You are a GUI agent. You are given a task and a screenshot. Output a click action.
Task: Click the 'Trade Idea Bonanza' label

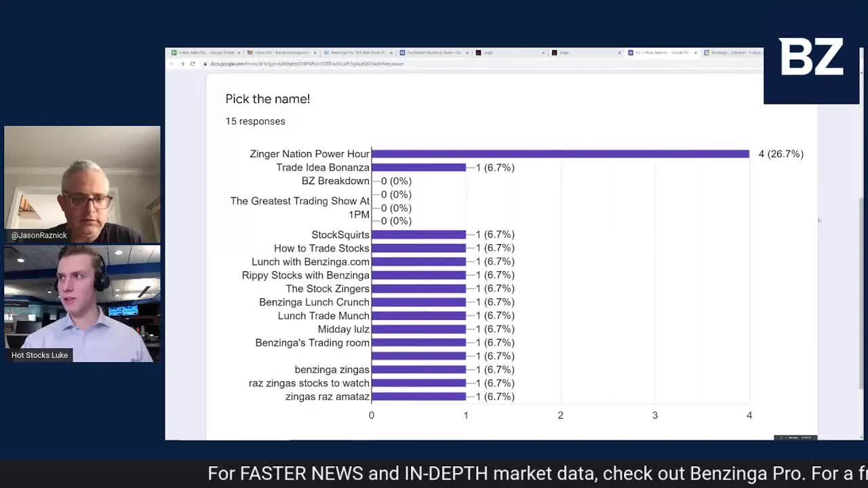323,167
